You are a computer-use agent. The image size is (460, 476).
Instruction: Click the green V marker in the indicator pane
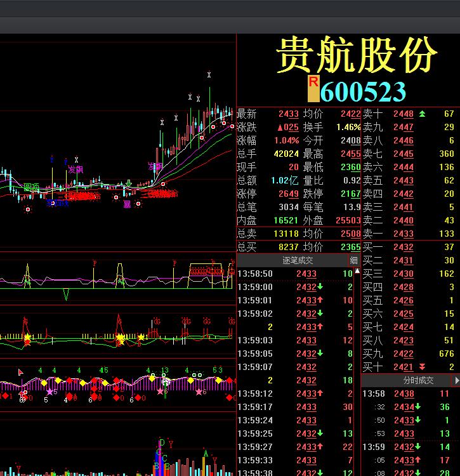coord(66,294)
